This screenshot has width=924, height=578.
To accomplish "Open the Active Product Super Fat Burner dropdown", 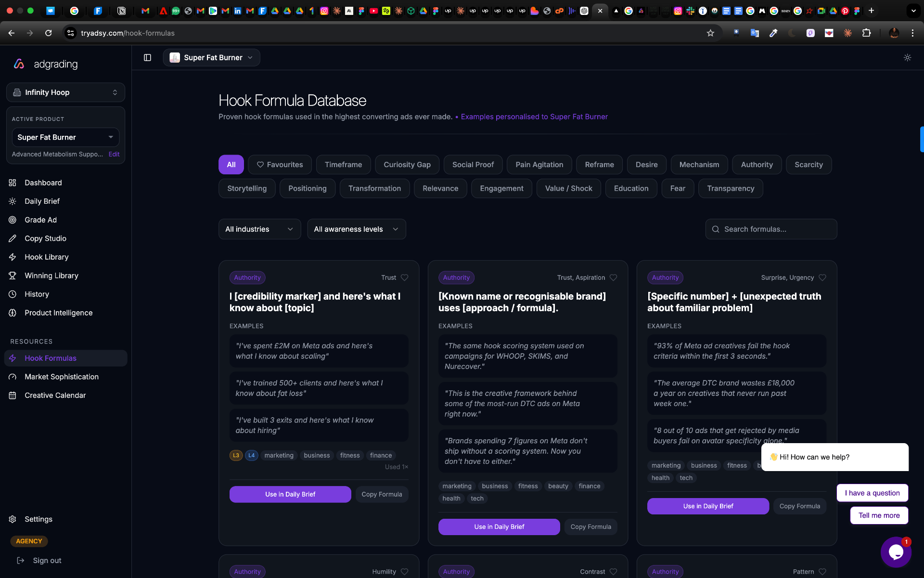I will (x=65, y=137).
